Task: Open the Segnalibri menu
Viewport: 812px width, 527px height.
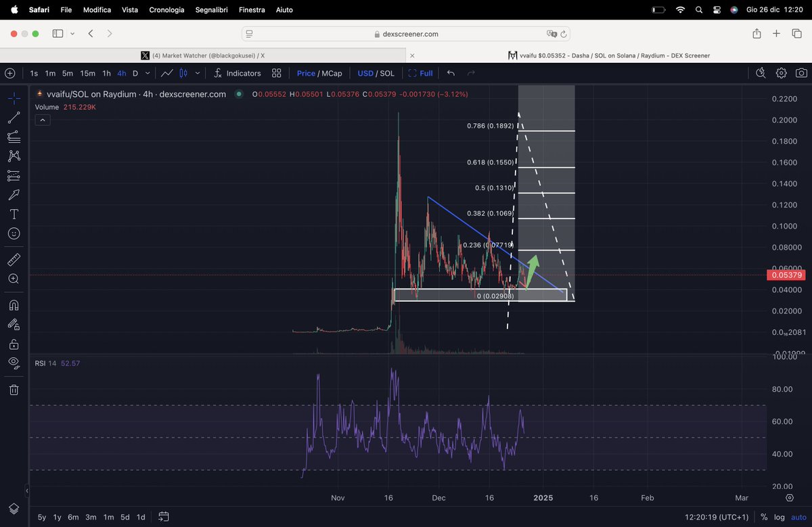Action: pyautogui.click(x=211, y=10)
